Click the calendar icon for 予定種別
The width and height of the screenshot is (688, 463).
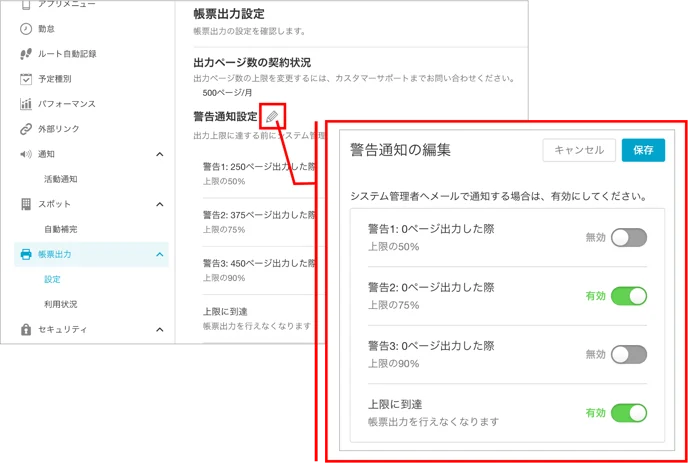[x=26, y=79]
